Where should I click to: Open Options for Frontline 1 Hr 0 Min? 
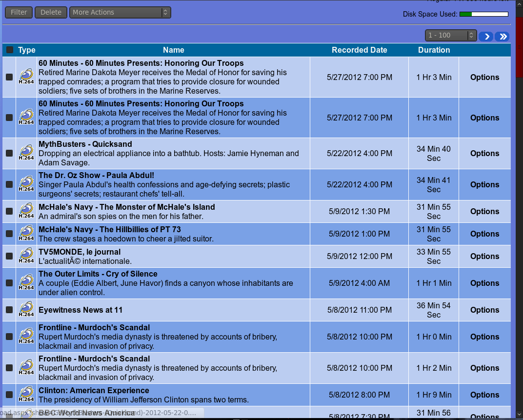click(x=484, y=337)
